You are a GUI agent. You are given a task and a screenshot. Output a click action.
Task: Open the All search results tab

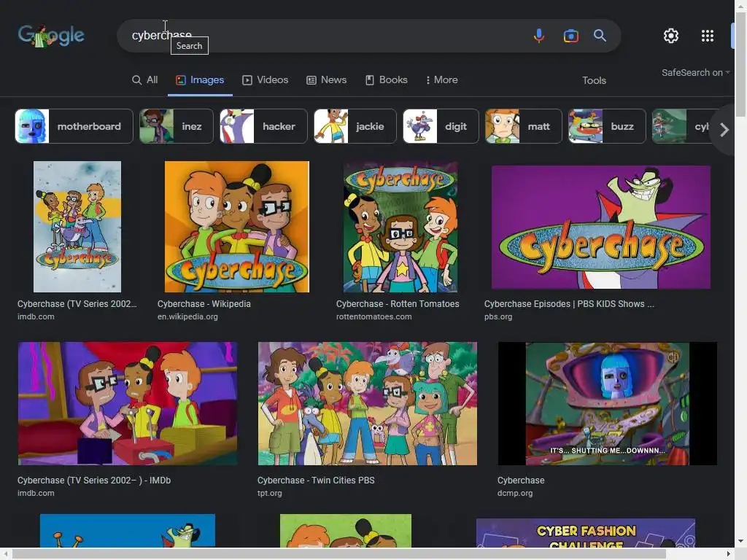point(145,80)
